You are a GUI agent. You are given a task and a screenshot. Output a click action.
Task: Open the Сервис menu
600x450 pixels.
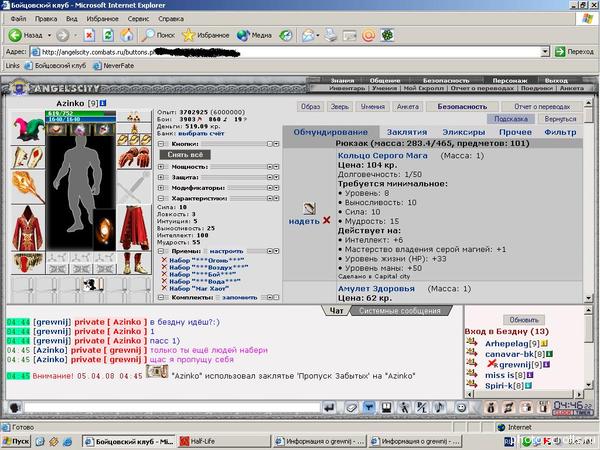(x=138, y=19)
